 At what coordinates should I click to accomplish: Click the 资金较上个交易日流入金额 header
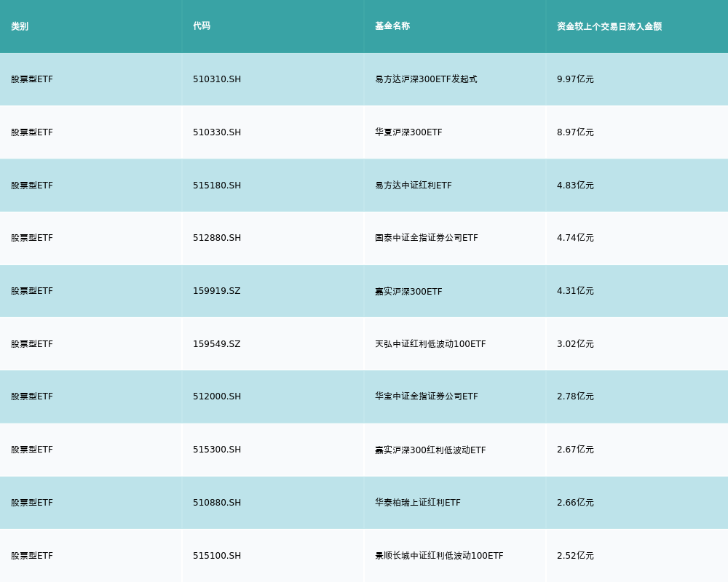point(609,26)
